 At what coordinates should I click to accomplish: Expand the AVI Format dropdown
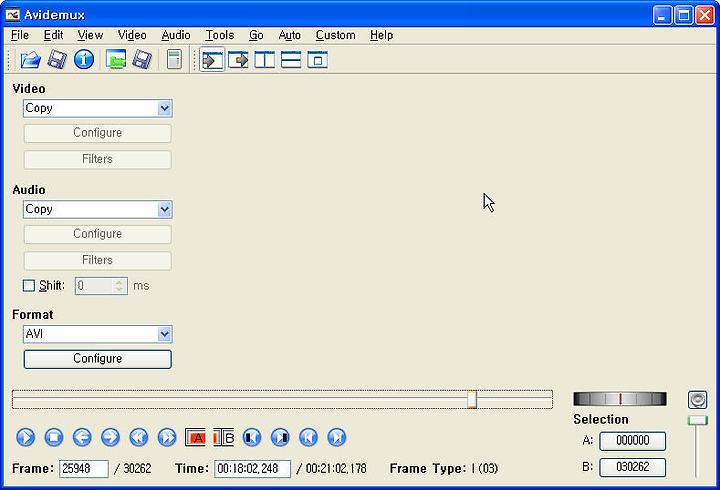coord(164,334)
